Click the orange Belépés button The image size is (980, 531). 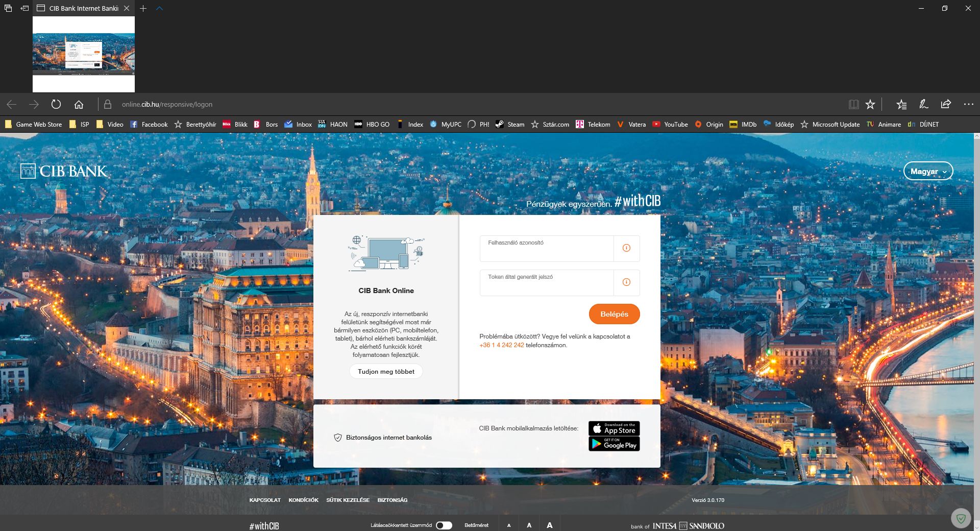coord(614,314)
